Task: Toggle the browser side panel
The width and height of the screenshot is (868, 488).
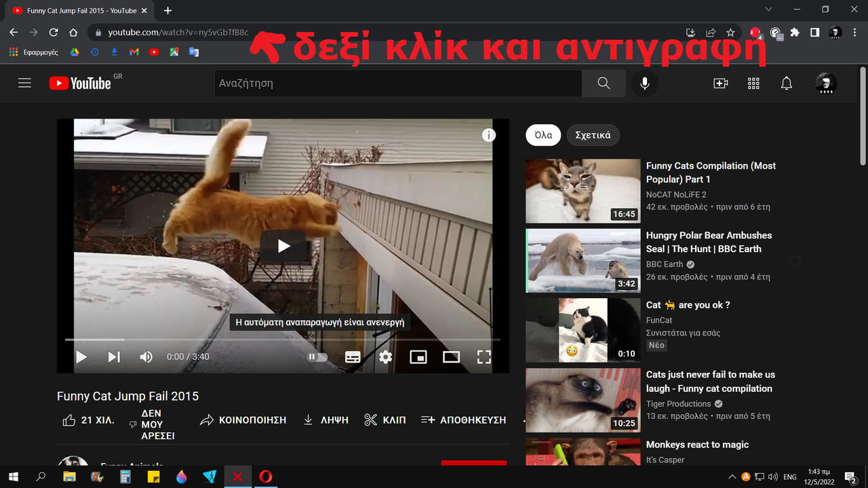Action: click(814, 33)
